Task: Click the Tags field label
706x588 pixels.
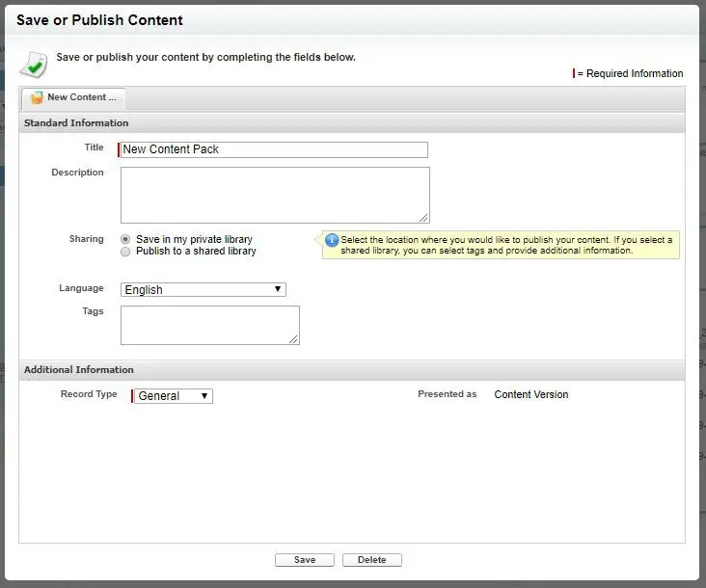Action: tap(93, 311)
